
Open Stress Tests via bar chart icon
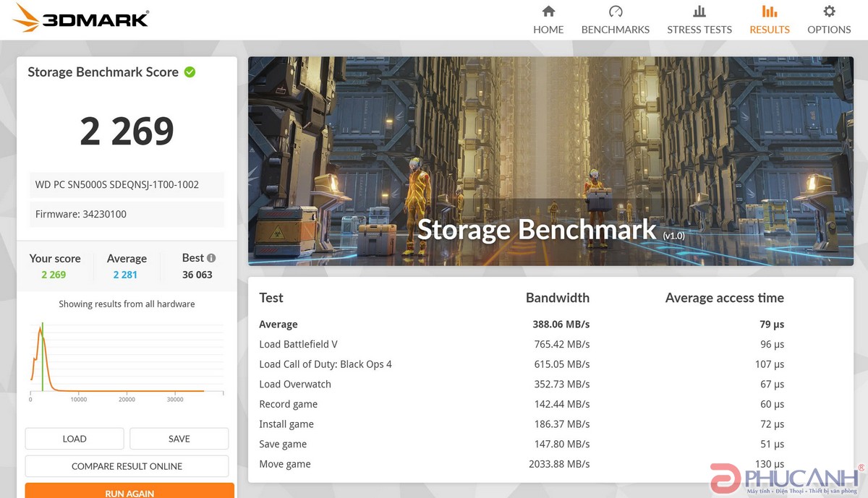(x=699, y=12)
